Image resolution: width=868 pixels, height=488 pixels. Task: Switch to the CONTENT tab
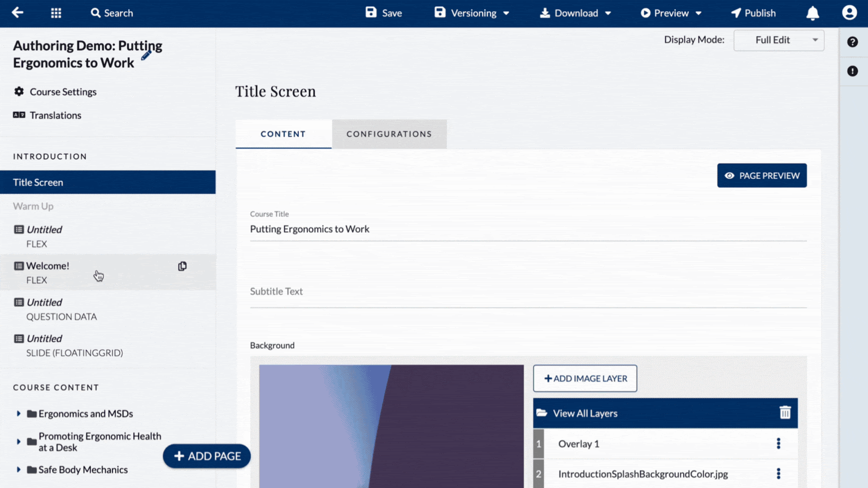point(283,134)
